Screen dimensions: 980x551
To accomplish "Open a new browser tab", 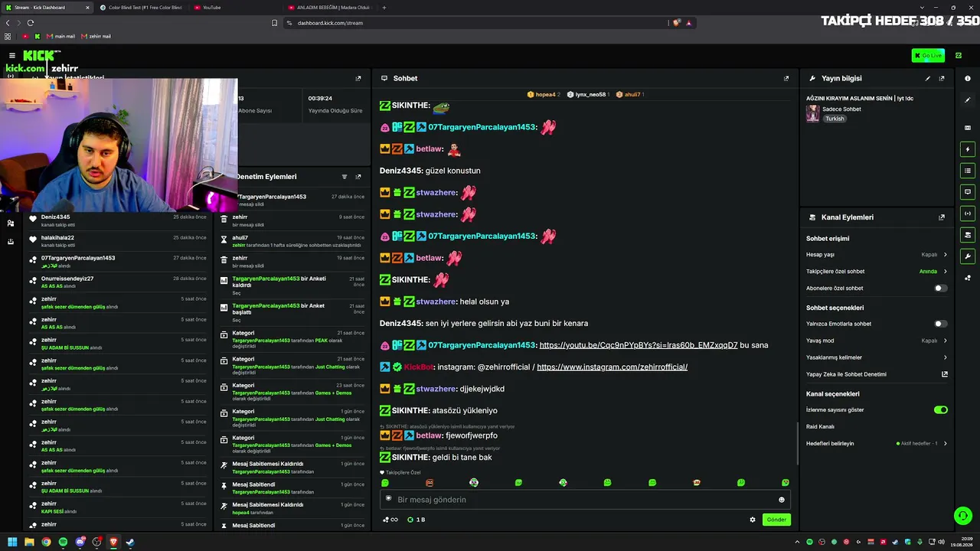I will pos(384,8).
